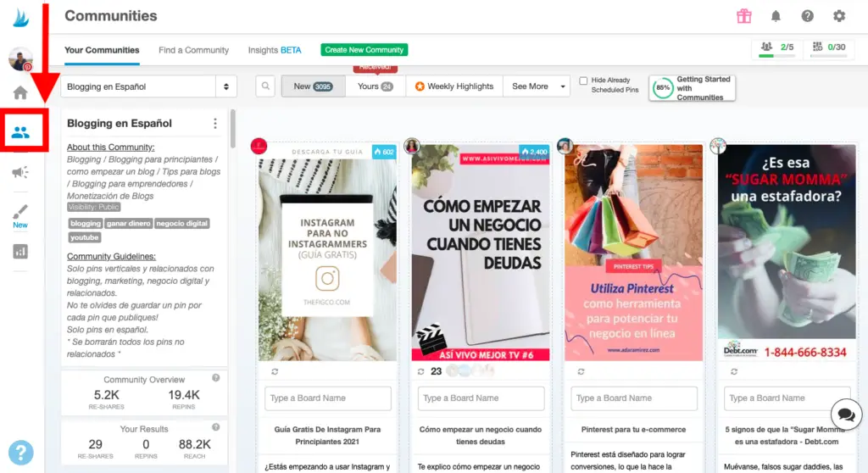Click board name field under Sugar Momma pin
The height and width of the screenshot is (473, 868).
pyautogui.click(x=787, y=398)
